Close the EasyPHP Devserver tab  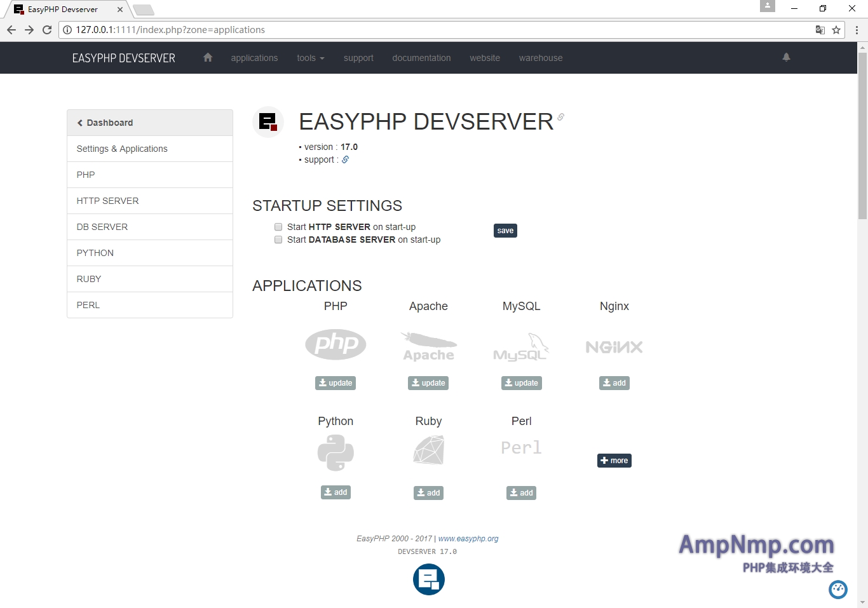point(120,10)
